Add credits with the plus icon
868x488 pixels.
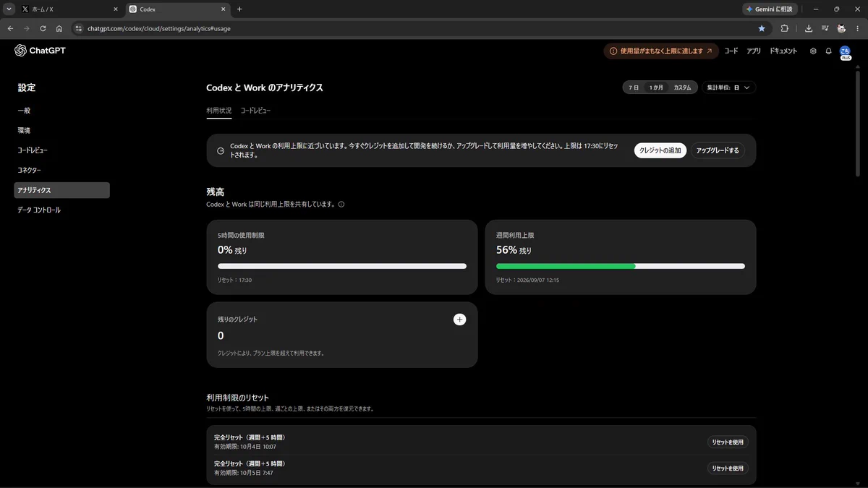click(x=459, y=320)
